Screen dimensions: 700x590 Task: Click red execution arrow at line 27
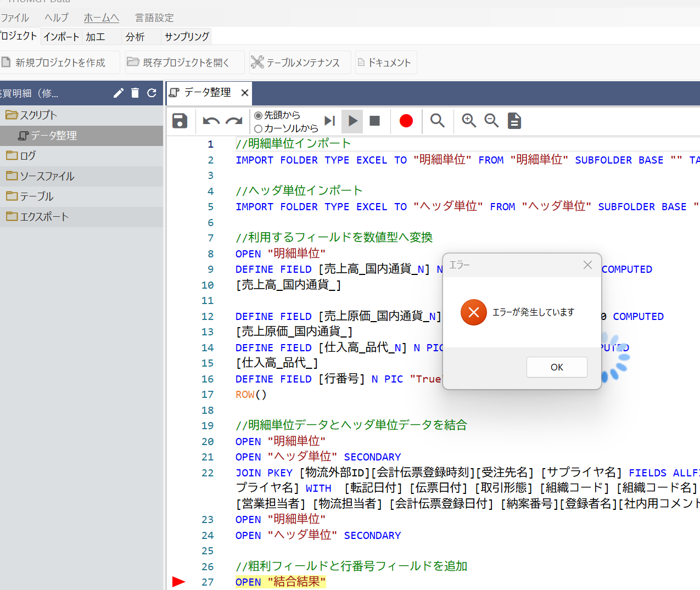[179, 582]
